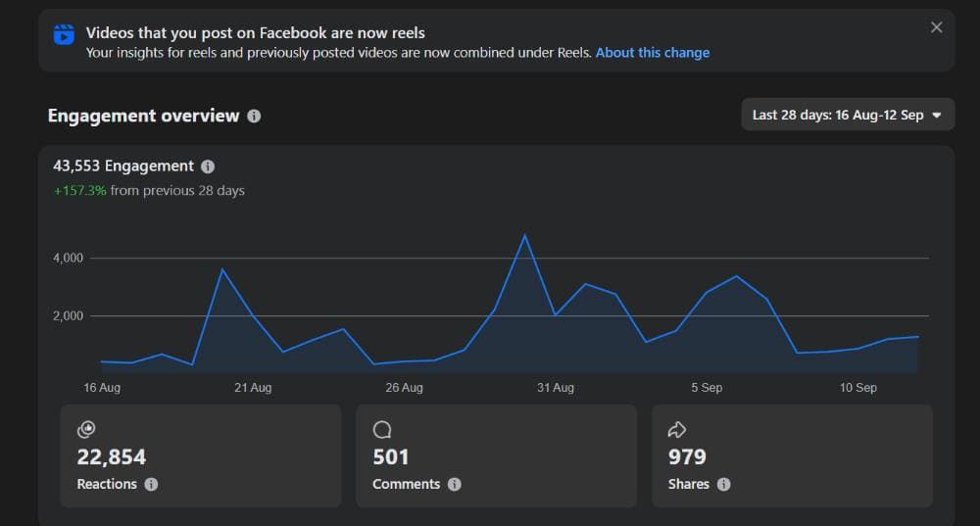The width and height of the screenshot is (980, 526).
Task: Click info icon next to Shares label
Action: coord(724,484)
